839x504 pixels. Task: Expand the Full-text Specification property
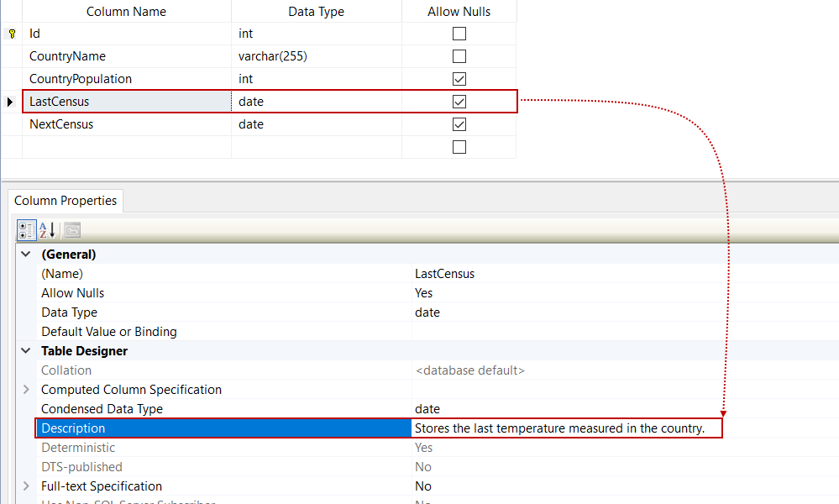point(25,486)
